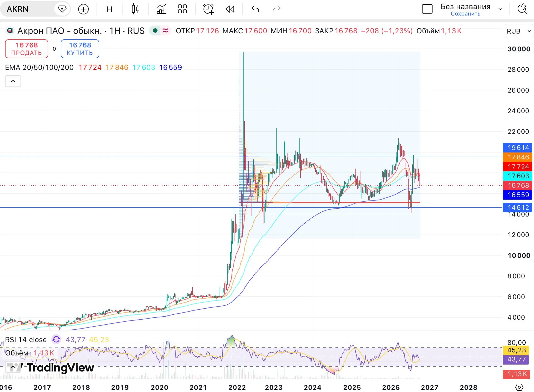Click the 19614 blue price label

tap(518, 148)
